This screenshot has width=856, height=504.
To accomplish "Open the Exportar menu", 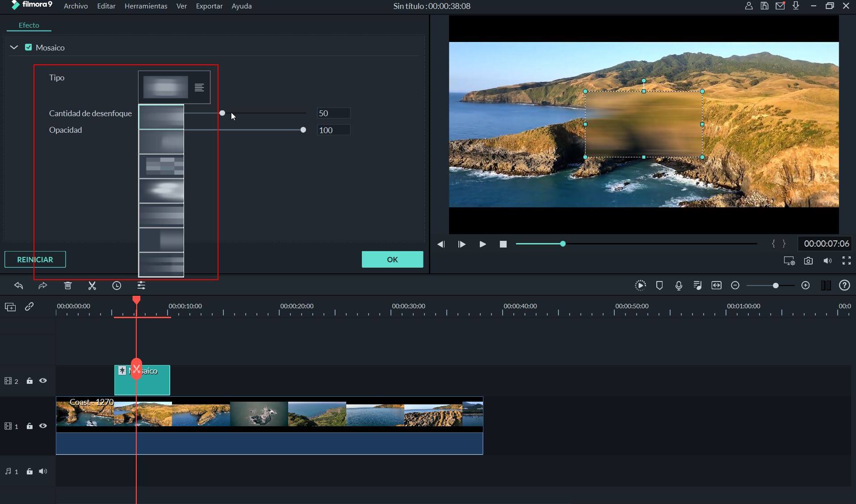I will click(209, 6).
